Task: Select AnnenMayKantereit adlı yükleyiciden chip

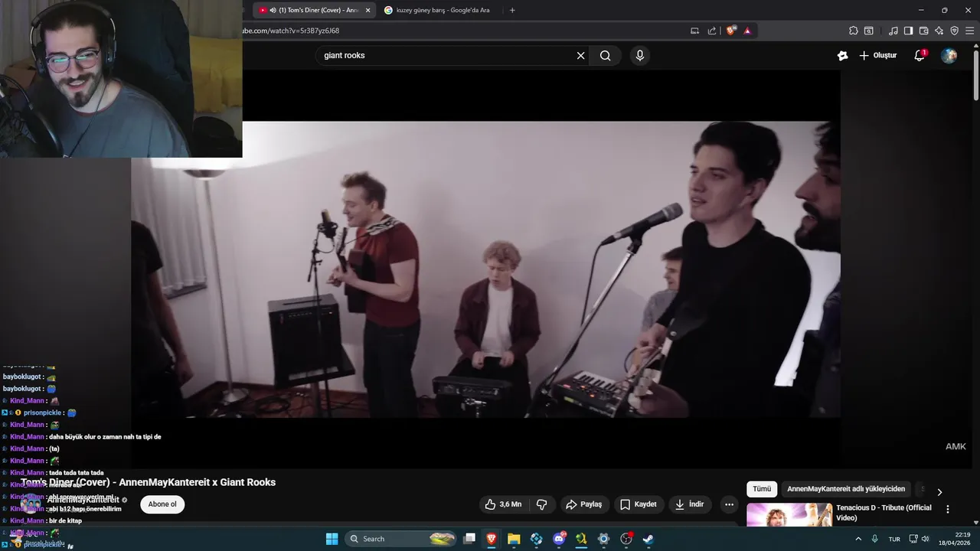Action: (846, 489)
